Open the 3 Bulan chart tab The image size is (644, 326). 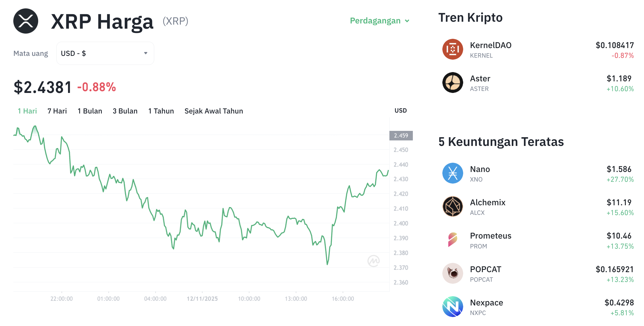[x=125, y=111]
